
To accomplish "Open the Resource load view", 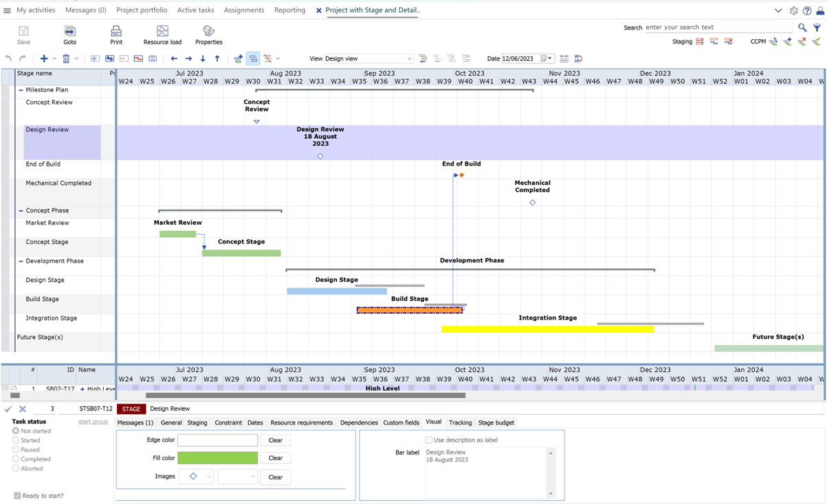I will [162, 35].
